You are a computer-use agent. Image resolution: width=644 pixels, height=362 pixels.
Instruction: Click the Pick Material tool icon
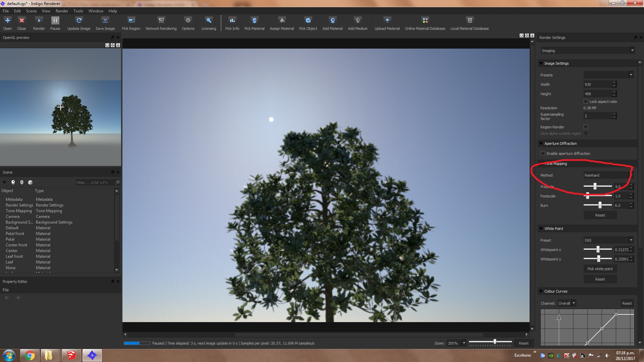pos(254,21)
